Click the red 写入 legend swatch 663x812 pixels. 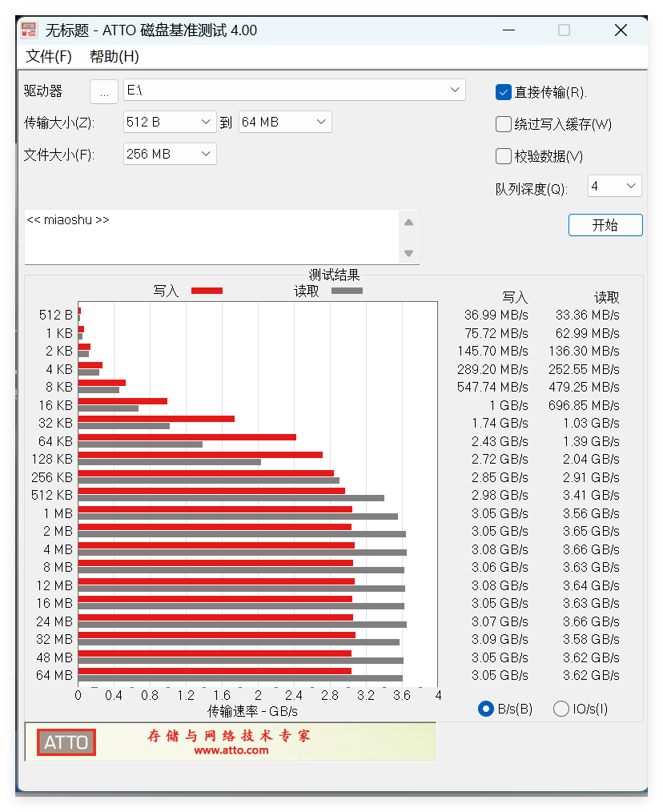click(207, 291)
